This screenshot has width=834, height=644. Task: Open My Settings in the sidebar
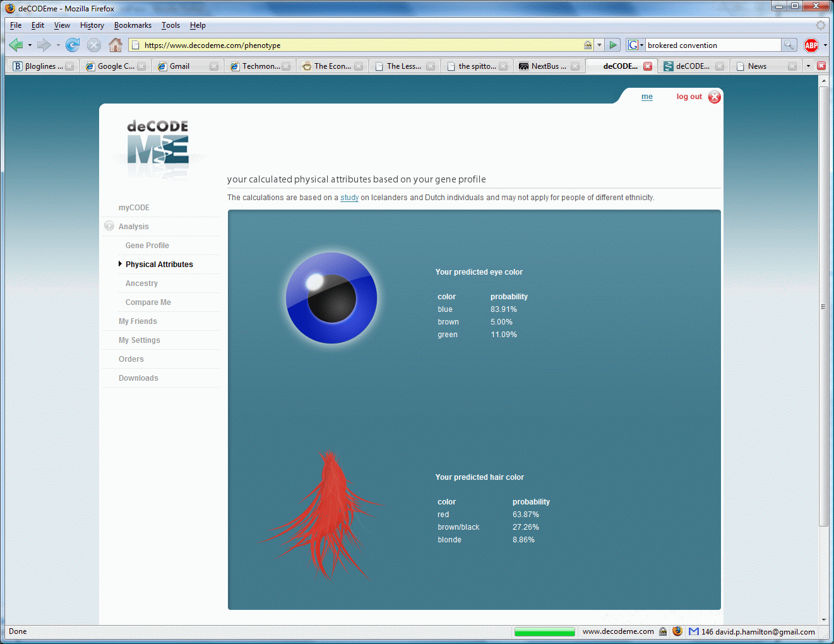[x=139, y=340]
